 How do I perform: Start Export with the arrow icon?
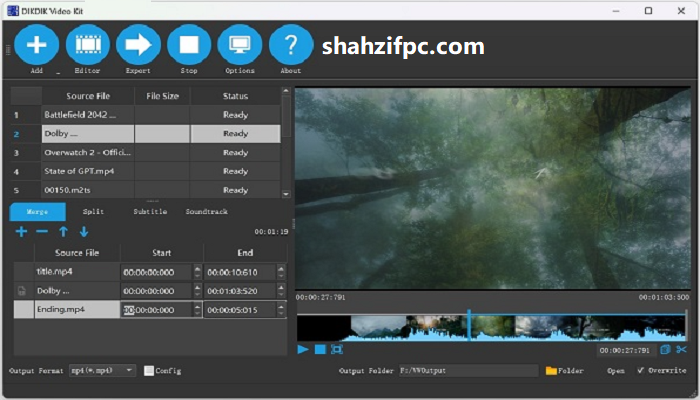(x=138, y=46)
